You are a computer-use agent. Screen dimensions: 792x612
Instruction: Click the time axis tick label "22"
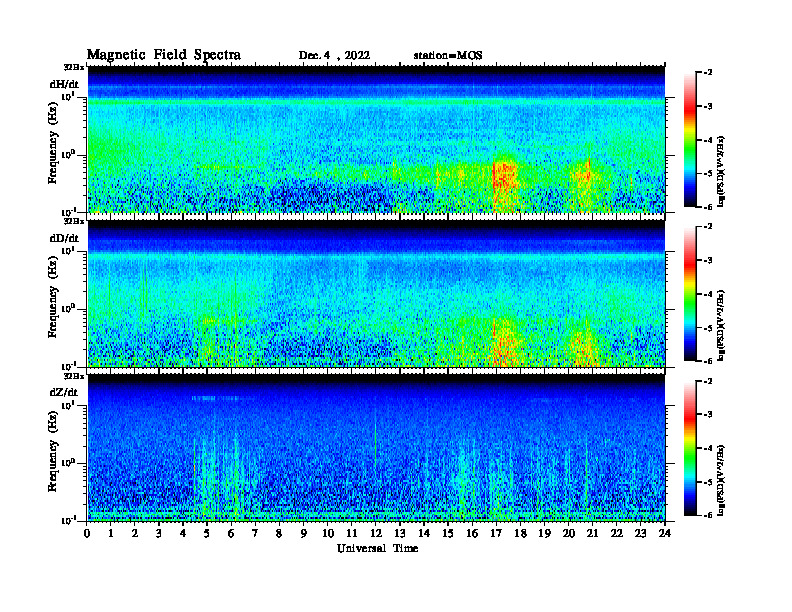coord(616,534)
